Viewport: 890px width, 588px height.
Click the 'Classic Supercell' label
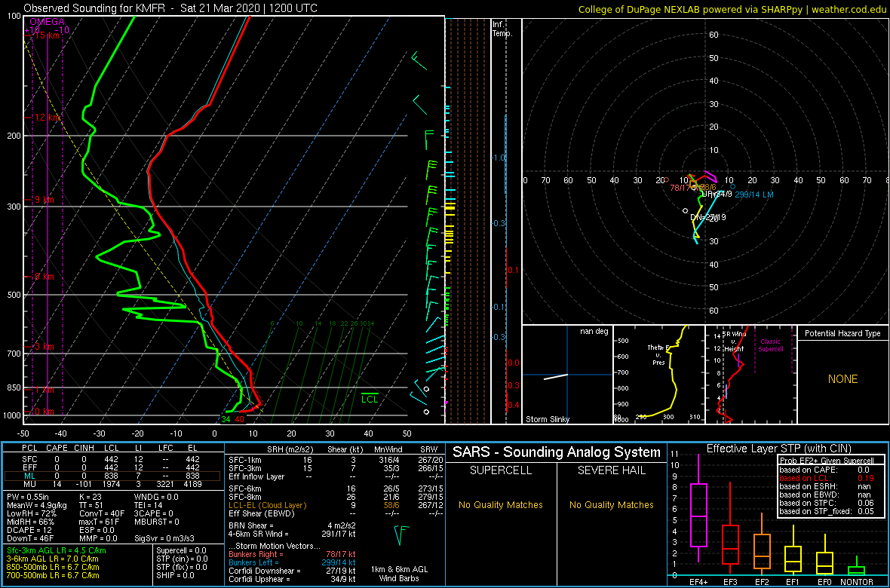(772, 345)
